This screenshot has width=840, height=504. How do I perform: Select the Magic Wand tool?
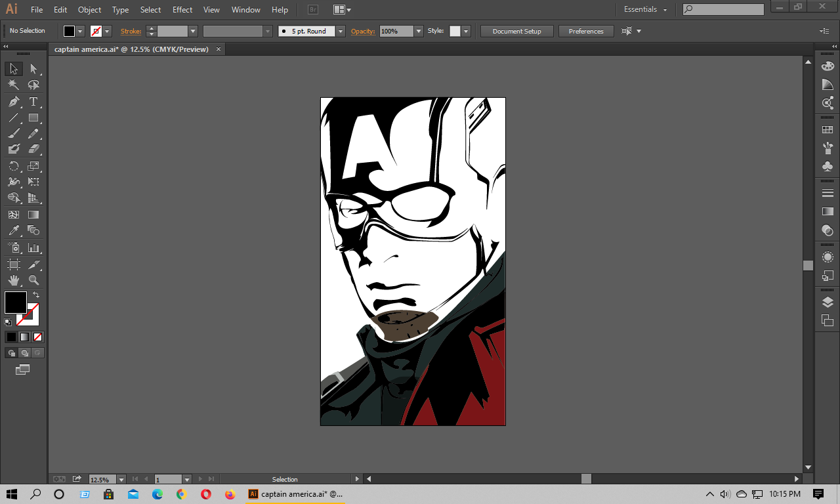14,85
